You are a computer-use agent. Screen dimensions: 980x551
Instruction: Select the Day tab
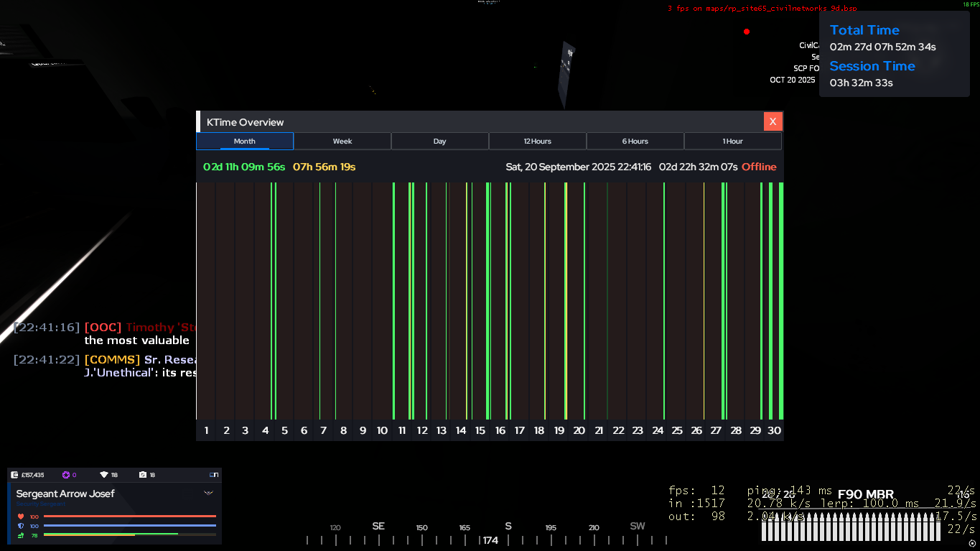coord(439,142)
